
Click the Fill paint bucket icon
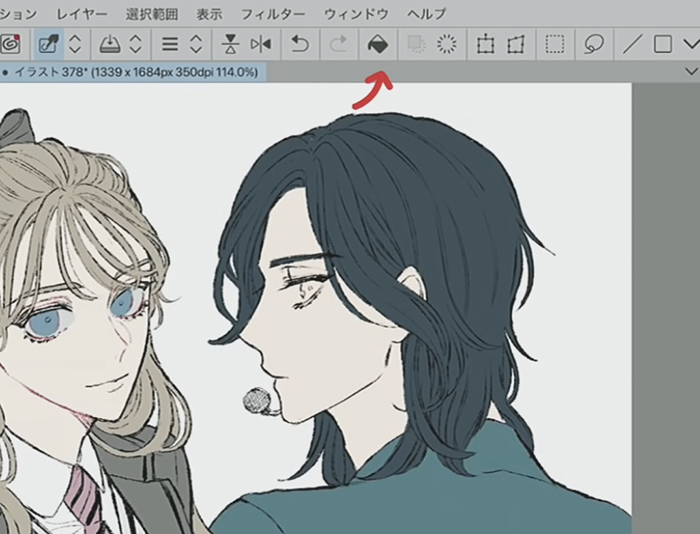tap(378, 45)
